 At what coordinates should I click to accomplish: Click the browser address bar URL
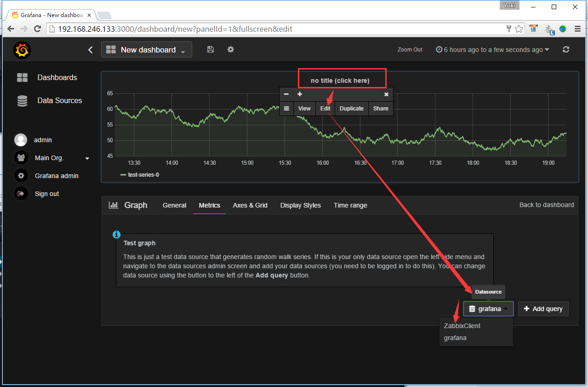pyautogui.click(x=175, y=29)
